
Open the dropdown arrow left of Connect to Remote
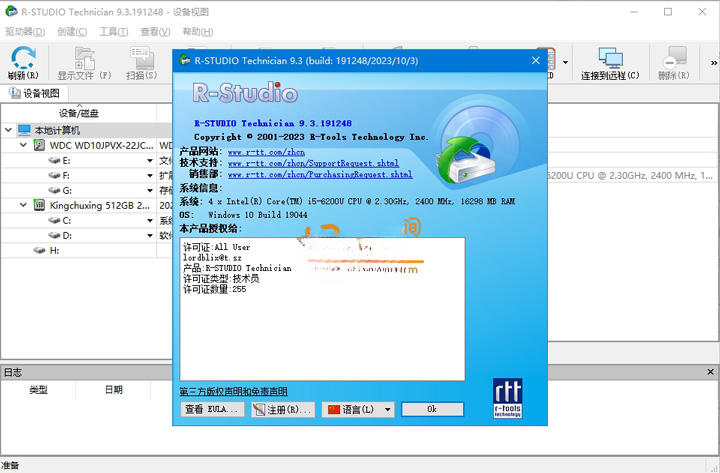(x=565, y=62)
